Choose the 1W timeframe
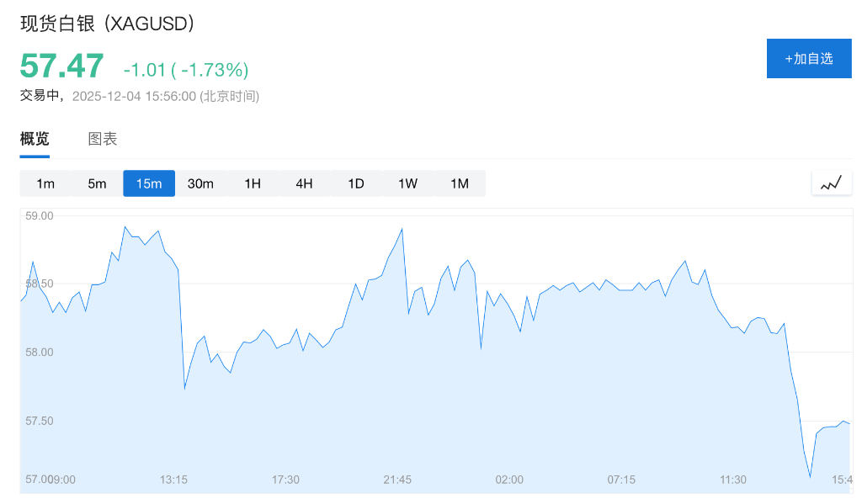The image size is (862, 504). tap(407, 183)
